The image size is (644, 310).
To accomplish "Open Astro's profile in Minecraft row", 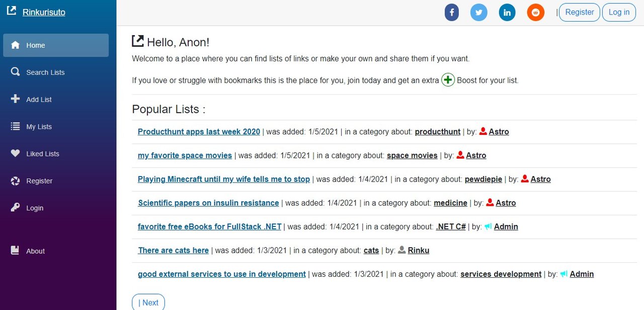I will click(541, 179).
